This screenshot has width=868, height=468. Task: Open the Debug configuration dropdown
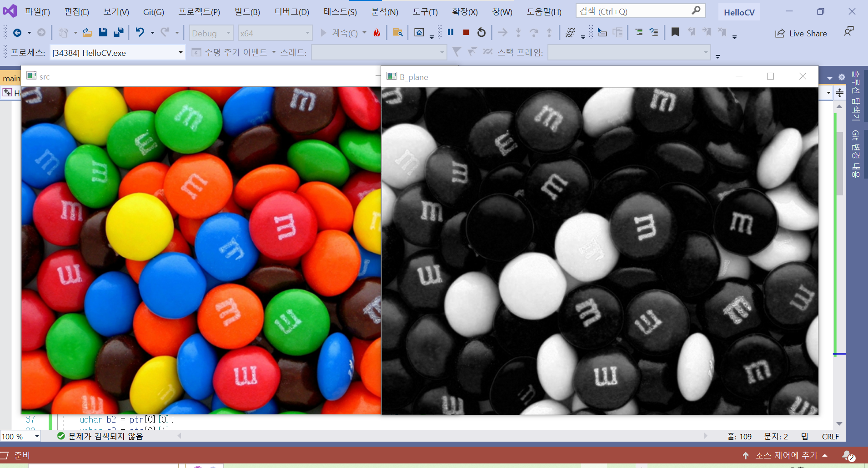pyautogui.click(x=211, y=33)
